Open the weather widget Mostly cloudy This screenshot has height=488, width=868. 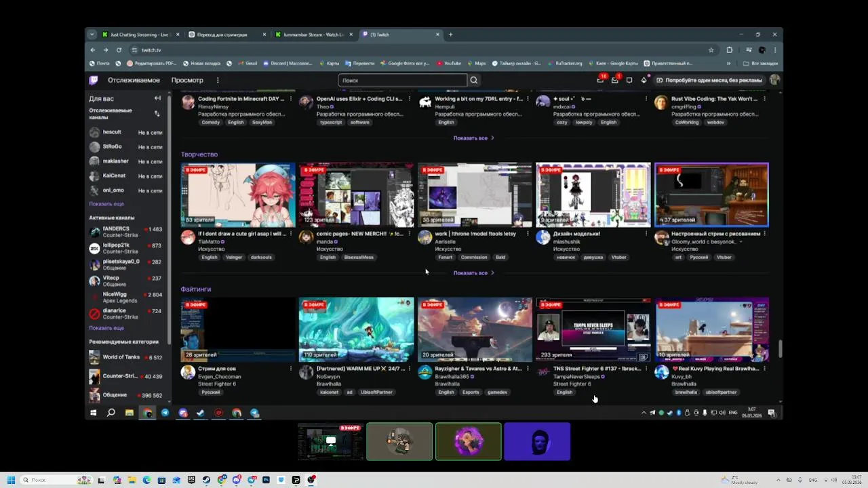point(739,480)
